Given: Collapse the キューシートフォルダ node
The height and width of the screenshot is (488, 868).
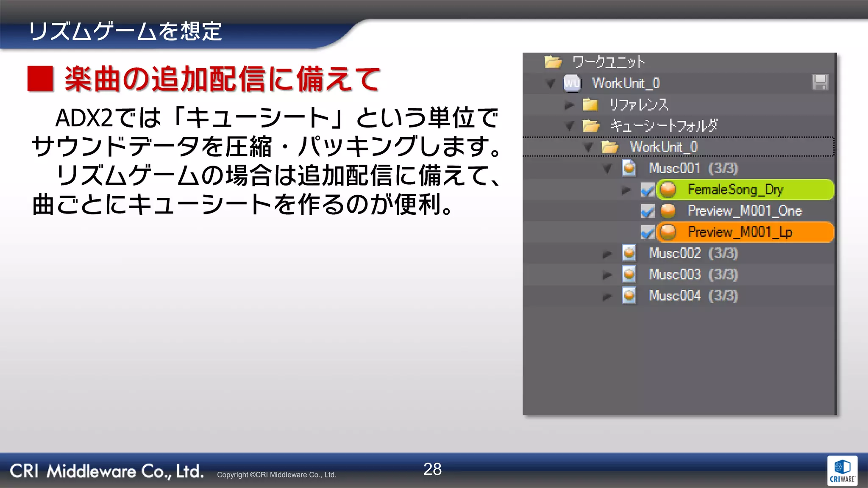Looking at the screenshot, I should pos(570,126).
